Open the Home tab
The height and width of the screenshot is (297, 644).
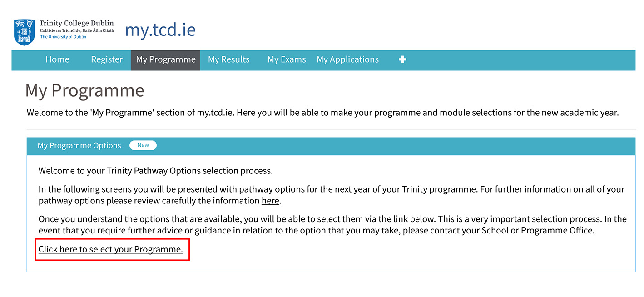(x=57, y=59)
